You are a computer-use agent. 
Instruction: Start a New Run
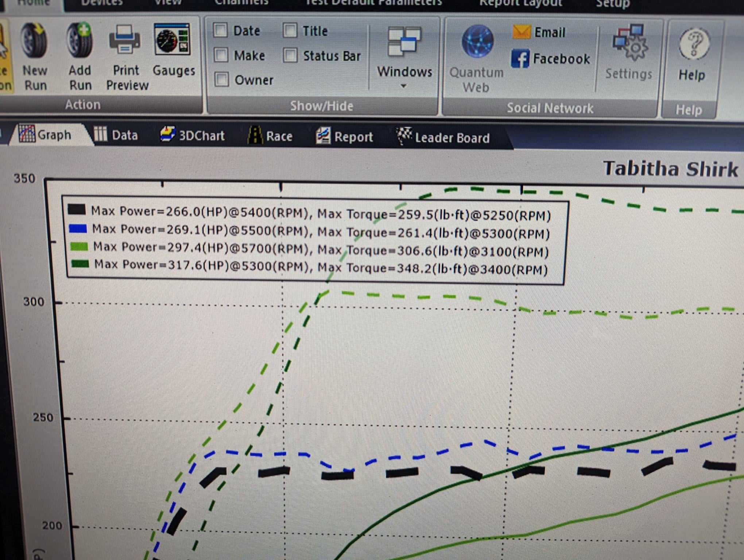[35, 55]
